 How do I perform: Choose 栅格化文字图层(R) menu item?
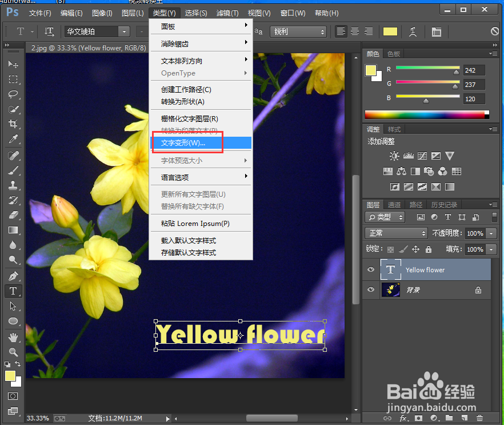point(202,119)
